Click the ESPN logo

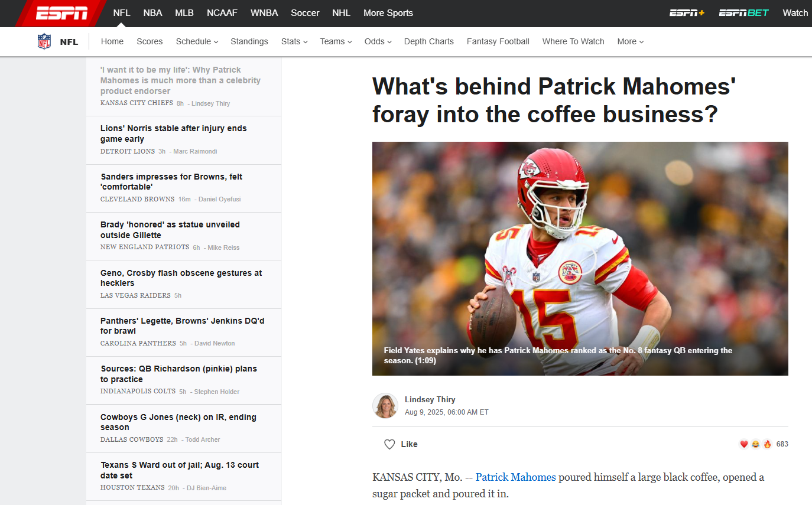tap(61, 13)
